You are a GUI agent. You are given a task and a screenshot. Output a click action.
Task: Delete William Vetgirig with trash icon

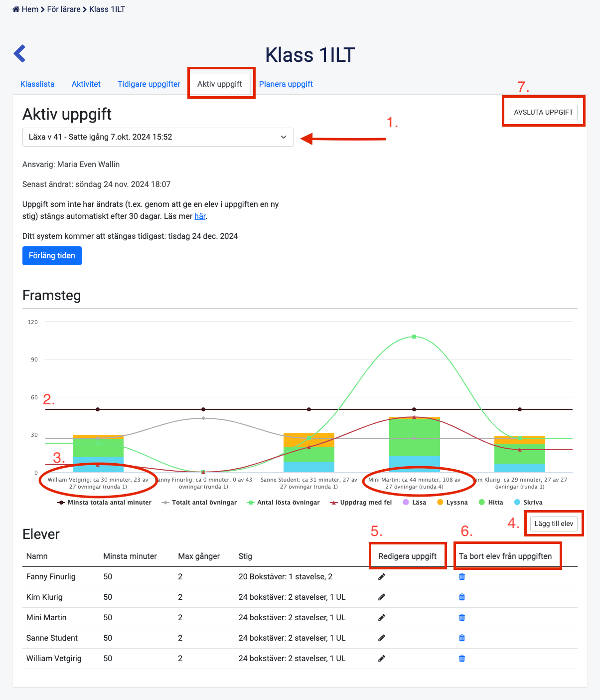tap(462, 659)
